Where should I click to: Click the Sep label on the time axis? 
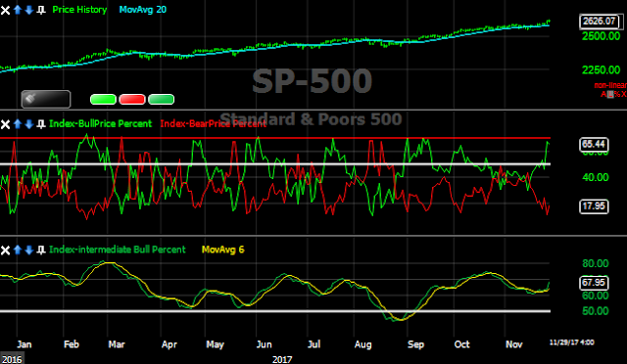coord(415,344)
